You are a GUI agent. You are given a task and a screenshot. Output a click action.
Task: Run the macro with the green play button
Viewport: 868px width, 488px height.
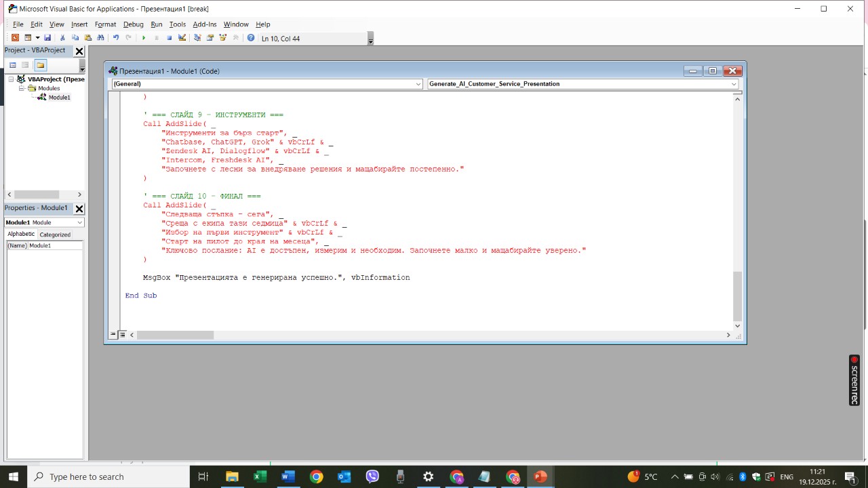tap(144, 38)
